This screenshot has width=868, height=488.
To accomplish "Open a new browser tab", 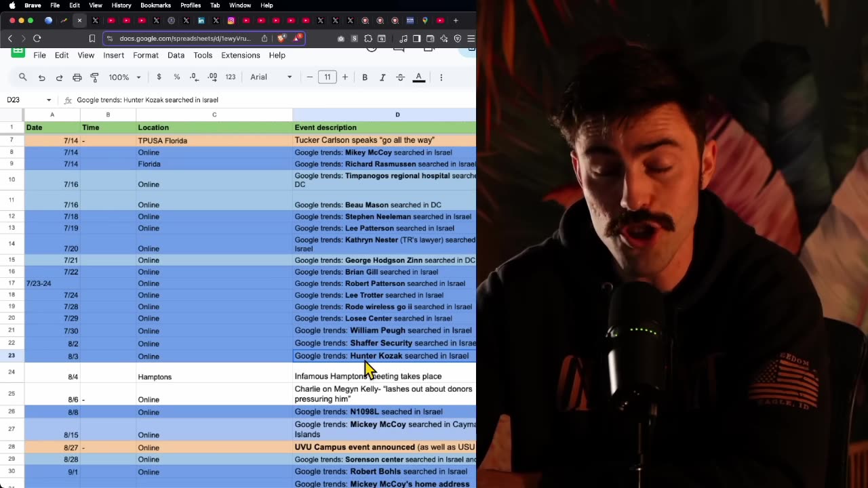I will click(x=456, y=20).
